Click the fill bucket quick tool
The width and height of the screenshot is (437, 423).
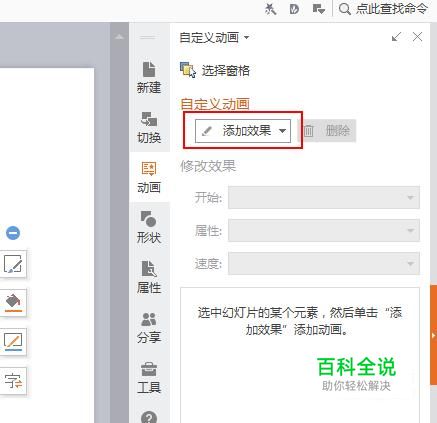point(13,303)
